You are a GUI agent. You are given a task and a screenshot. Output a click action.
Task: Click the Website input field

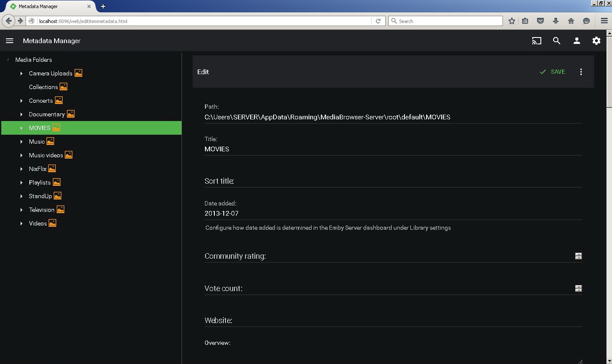tap(393, 321)
